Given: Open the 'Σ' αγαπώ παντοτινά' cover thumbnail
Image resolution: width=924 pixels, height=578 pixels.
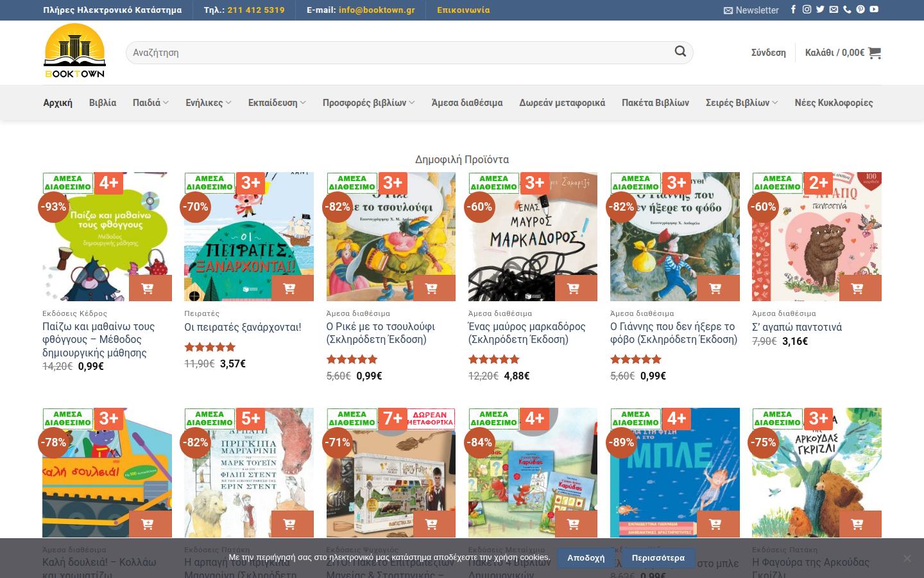Looking at the screenshot, I should 817,236.
